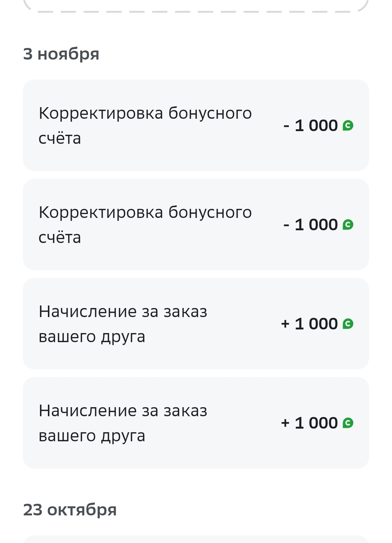Tap the '23 октября' date header
Image resolution: width=392 pixels, height=543 pixels.
[70, 510]
